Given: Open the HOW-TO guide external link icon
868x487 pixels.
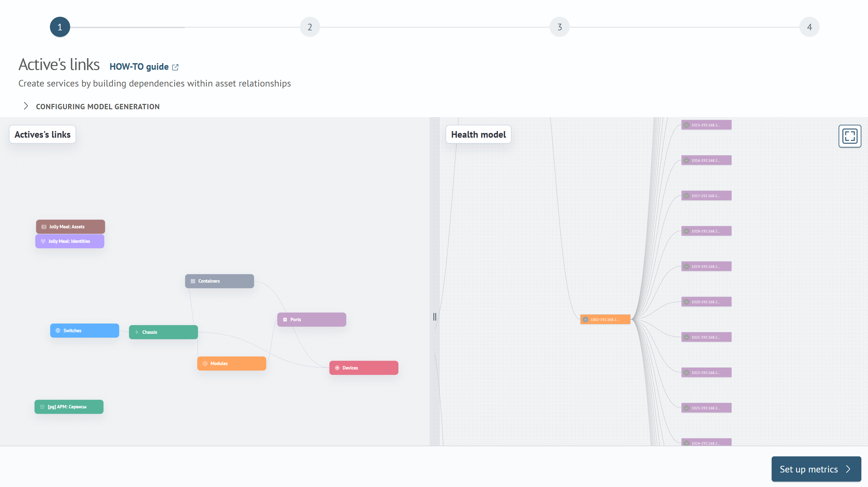Looking at the screenshot, I should 175,67.
